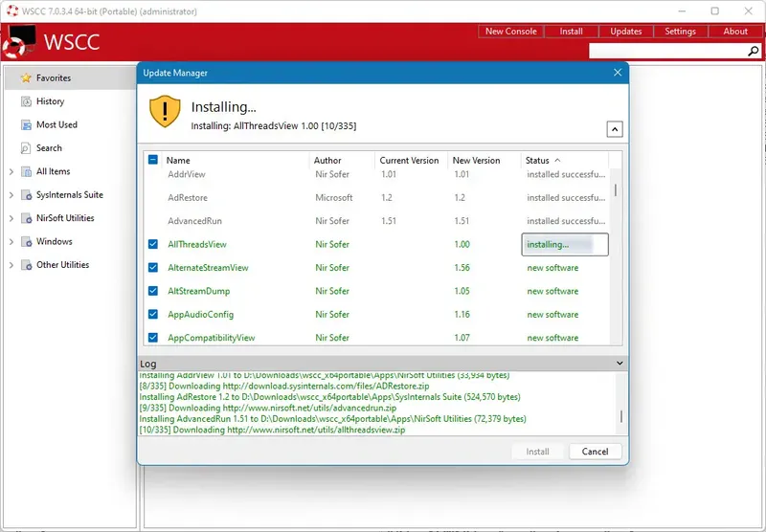Expand the All Items tree node
This screenshot has height=532, width=766.
pyautogui.click(x=11, y=171)
